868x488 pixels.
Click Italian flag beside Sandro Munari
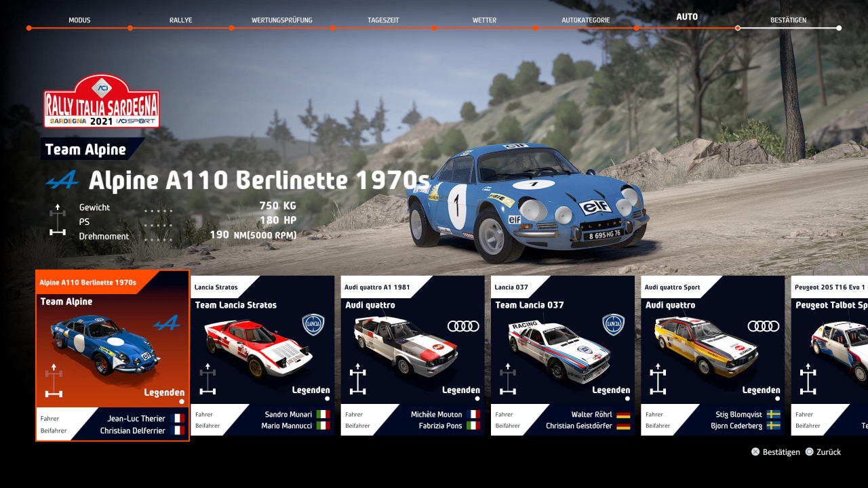click(x=323, y=414)
